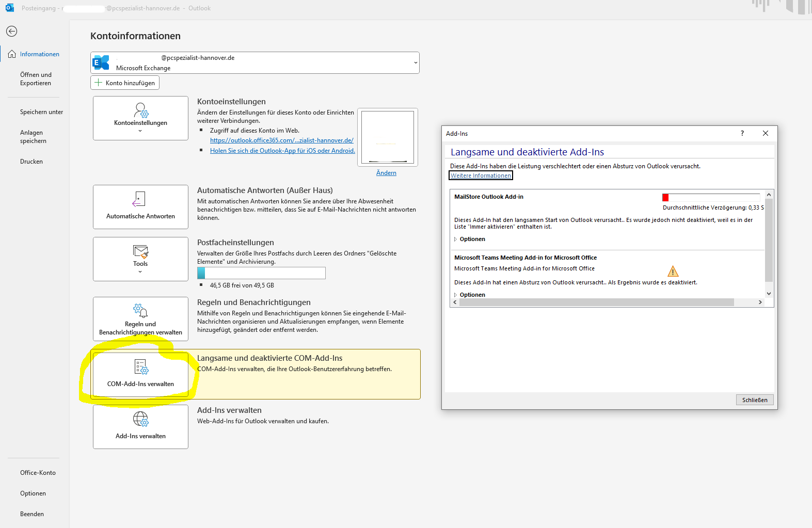This screenshot has width=812, height=528.
Task: Open Kontoeinstellungen account settings icon button
Action: coord(140,118)
